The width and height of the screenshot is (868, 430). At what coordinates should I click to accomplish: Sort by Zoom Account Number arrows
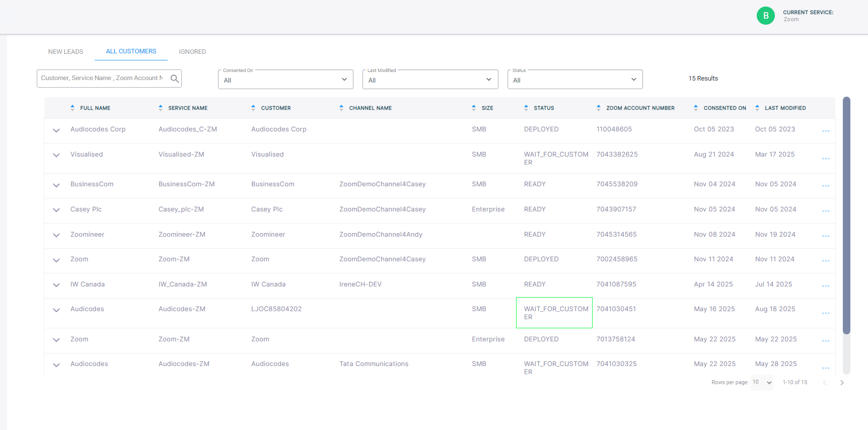[599, 108]
